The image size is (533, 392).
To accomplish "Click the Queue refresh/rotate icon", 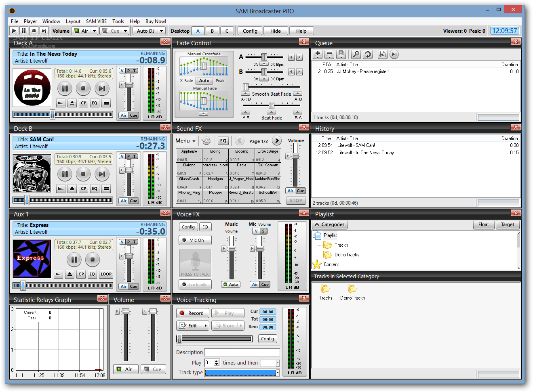I will click(368, 54).
